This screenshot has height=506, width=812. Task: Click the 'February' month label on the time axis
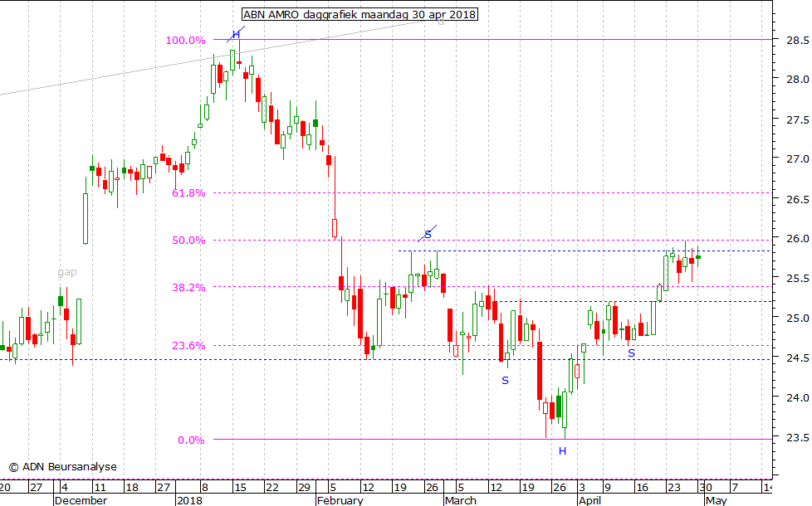click(340, 500)
